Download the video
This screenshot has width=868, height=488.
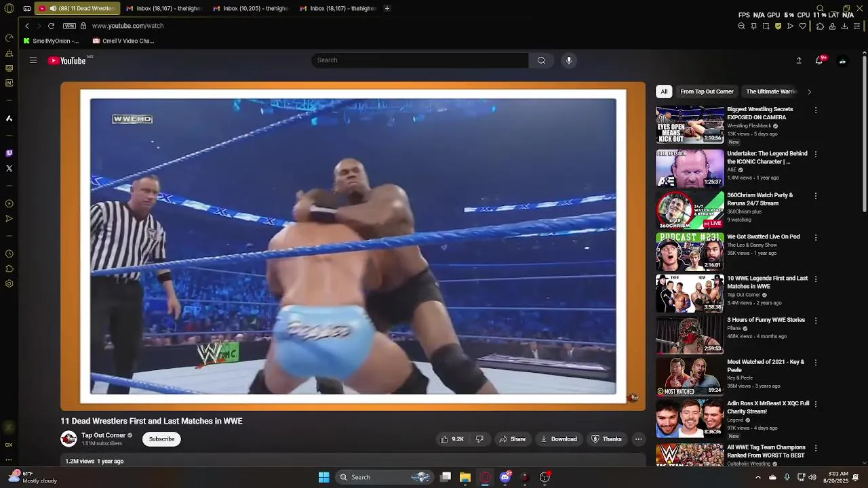[558, 439]
